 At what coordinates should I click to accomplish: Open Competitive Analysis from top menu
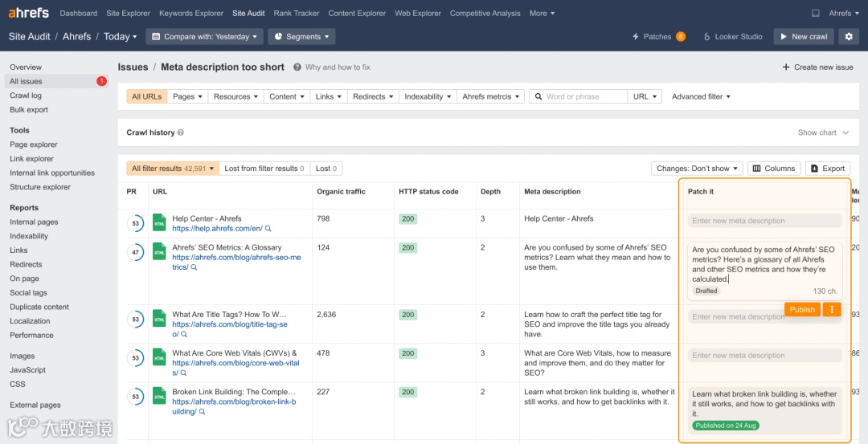(x=485, y=14)
